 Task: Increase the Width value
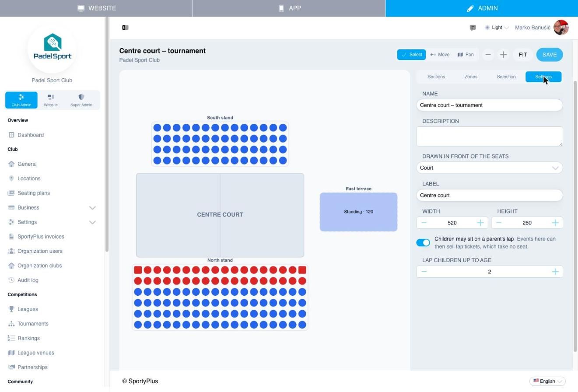pyautogui.click(x=480, y=223)
